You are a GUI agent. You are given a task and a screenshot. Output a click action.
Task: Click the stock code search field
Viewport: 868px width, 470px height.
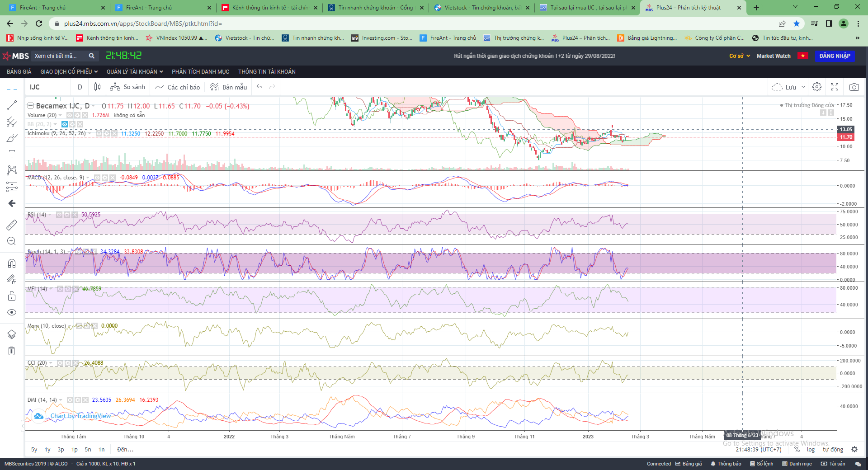[x=59, y=56]
